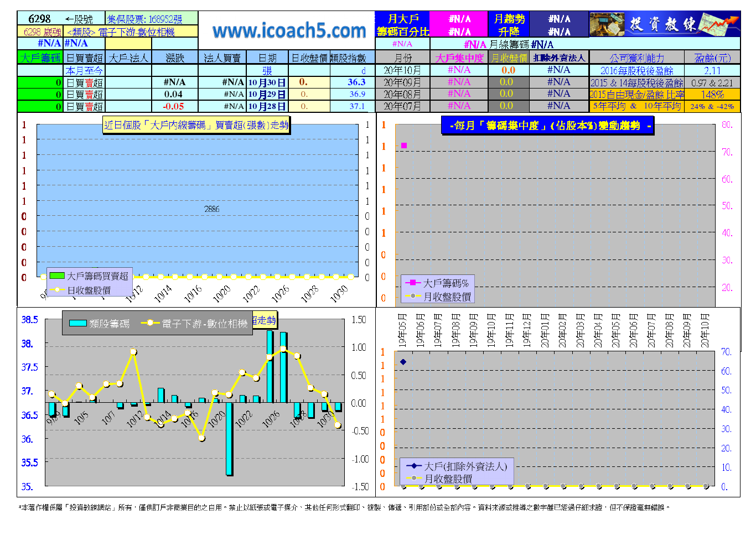Select the 20年10月 month row in table

pos(403,70)
